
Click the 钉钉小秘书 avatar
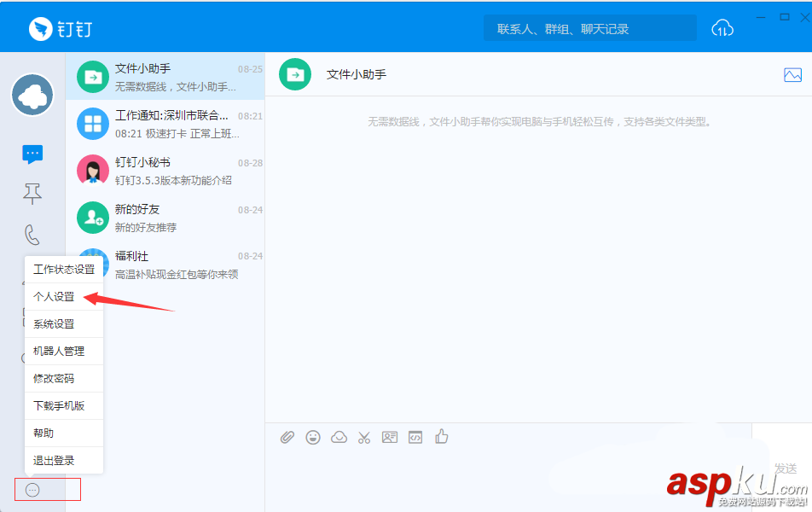pyautogui.click(x=93, y=170)
